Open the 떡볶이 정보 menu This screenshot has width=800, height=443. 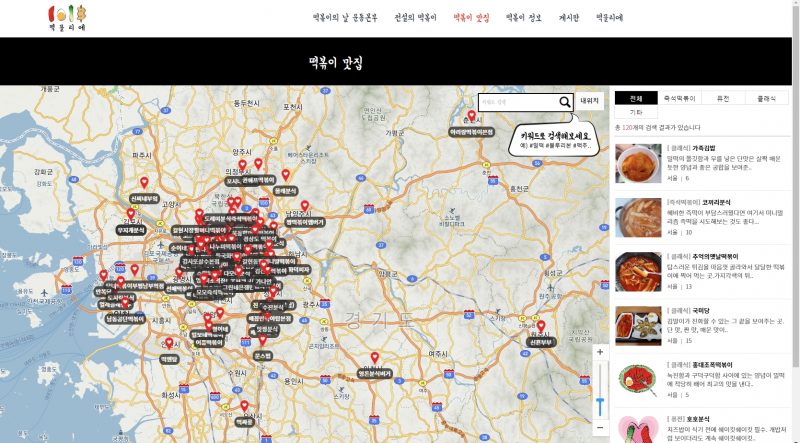pyautogui.click(x=524, y=18)
